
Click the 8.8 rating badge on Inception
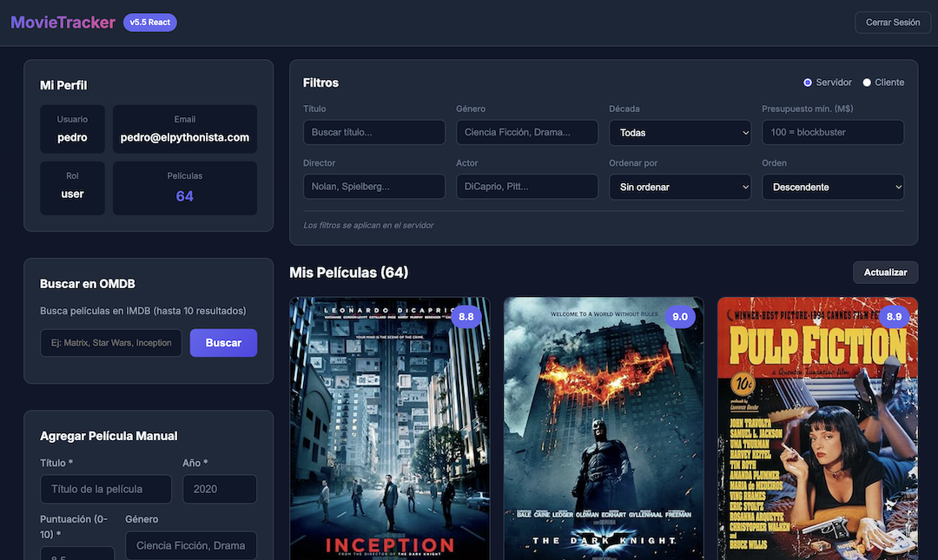point(466,317)
